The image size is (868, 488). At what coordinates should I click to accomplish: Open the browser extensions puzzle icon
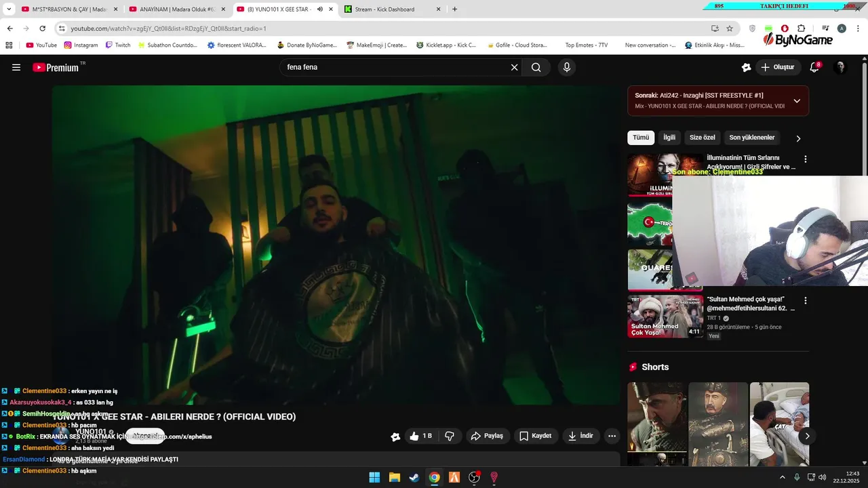tap(801, 28)
